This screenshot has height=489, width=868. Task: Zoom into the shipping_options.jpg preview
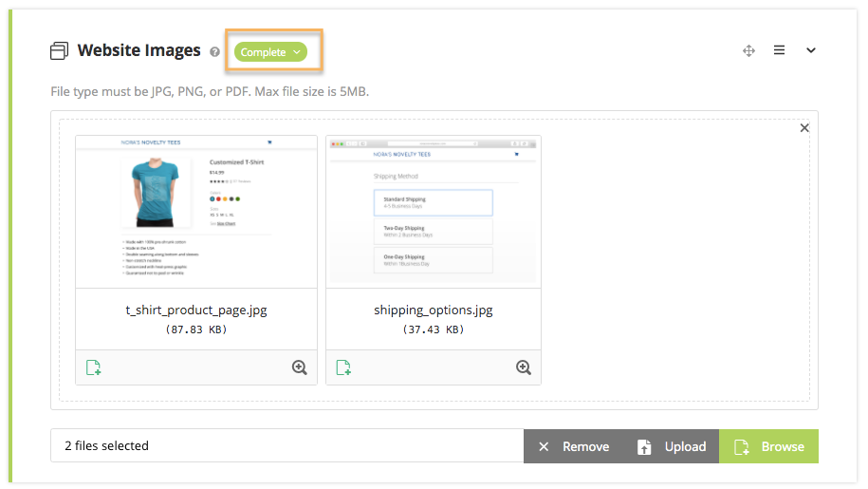point(523,367)
